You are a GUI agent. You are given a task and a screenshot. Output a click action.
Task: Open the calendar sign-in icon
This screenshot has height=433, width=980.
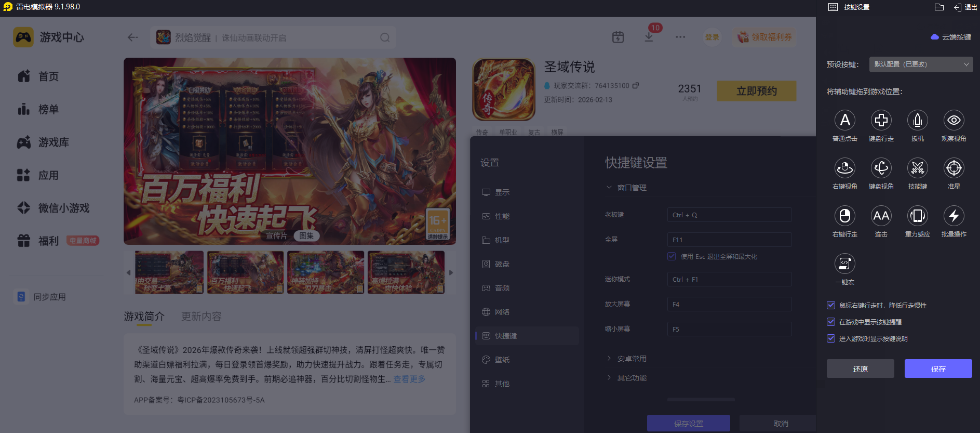(618, 37)
